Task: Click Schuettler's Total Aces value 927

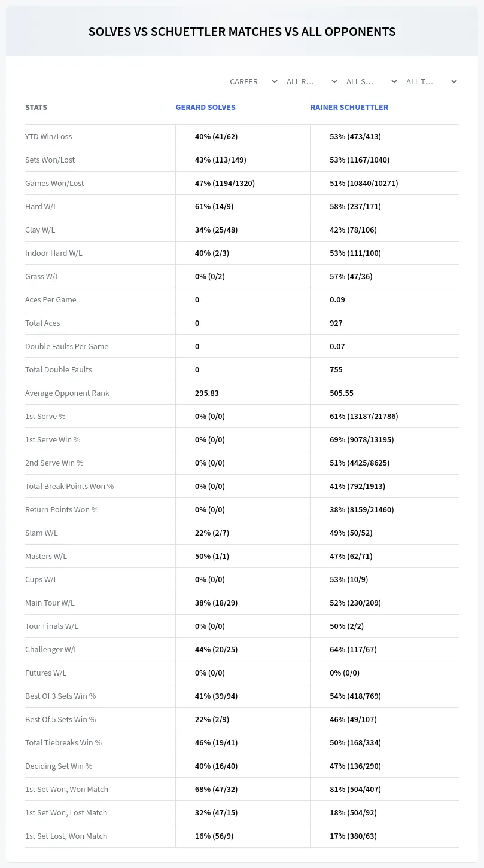Action: [x=336, y=323]
